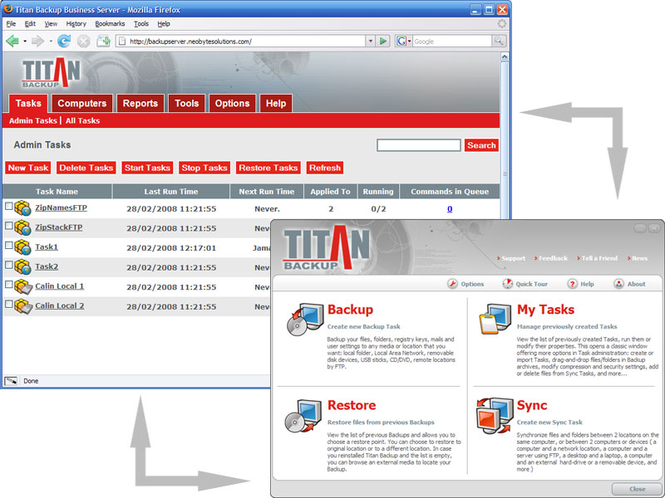
Task: Click the commands in queue 0 link
Action: [450, 209]
